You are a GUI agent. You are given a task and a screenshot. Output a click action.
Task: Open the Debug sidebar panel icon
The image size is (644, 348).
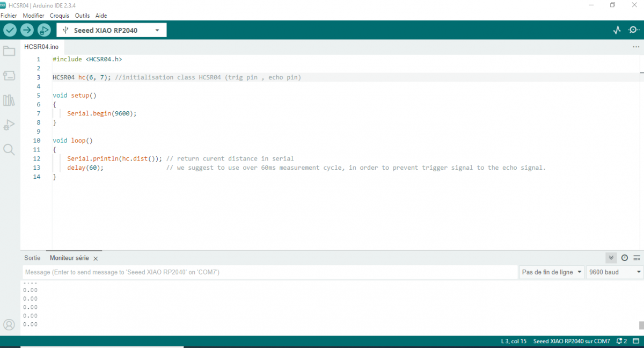[x=9, y=125]
